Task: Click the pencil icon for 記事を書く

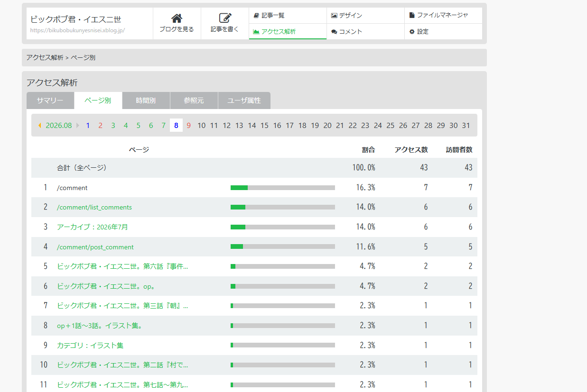Action: pyautogui.click(x=225, y=18)
